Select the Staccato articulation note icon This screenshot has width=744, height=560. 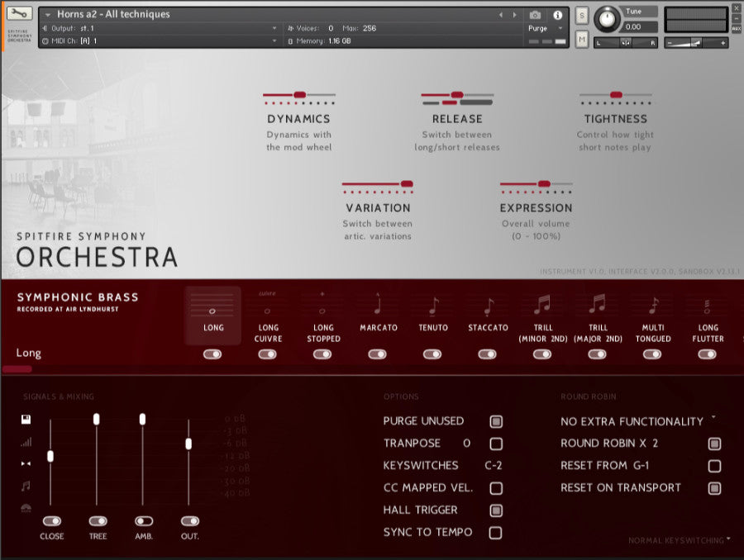489,306
